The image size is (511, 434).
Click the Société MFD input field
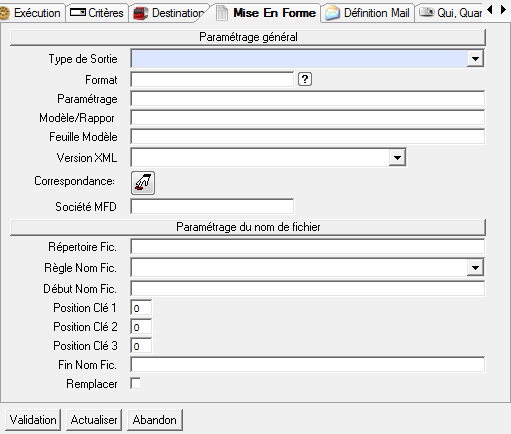tap(212, 206)
